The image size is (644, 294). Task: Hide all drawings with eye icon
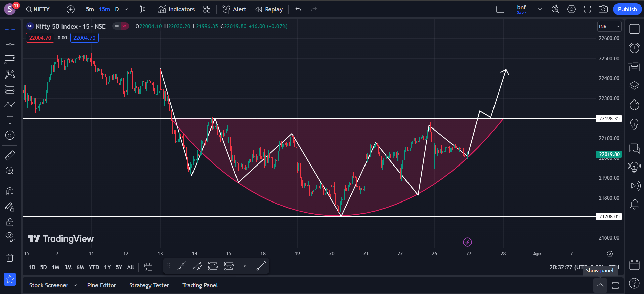tap(10, 237)
